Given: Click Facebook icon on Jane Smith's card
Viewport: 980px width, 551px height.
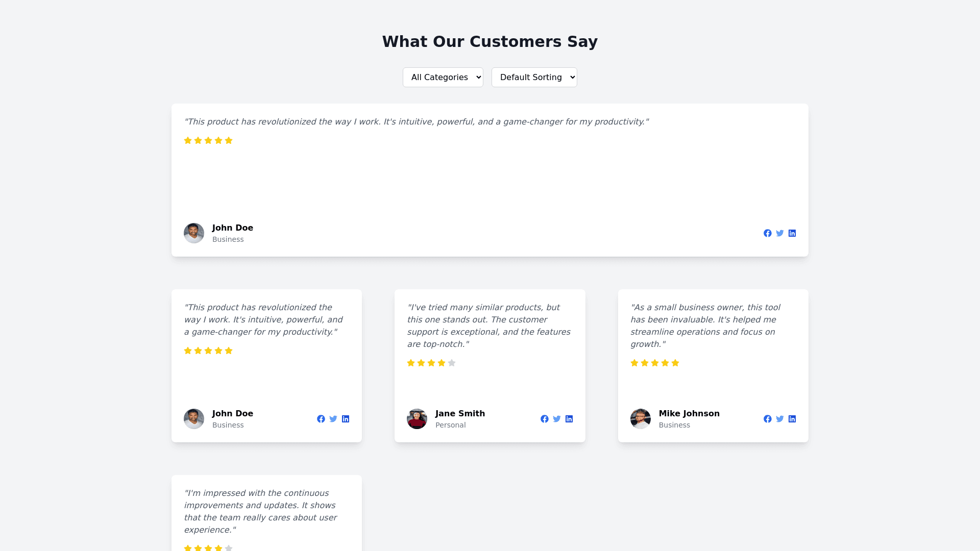Looking at the screenshot, I should tap(545, 419).
